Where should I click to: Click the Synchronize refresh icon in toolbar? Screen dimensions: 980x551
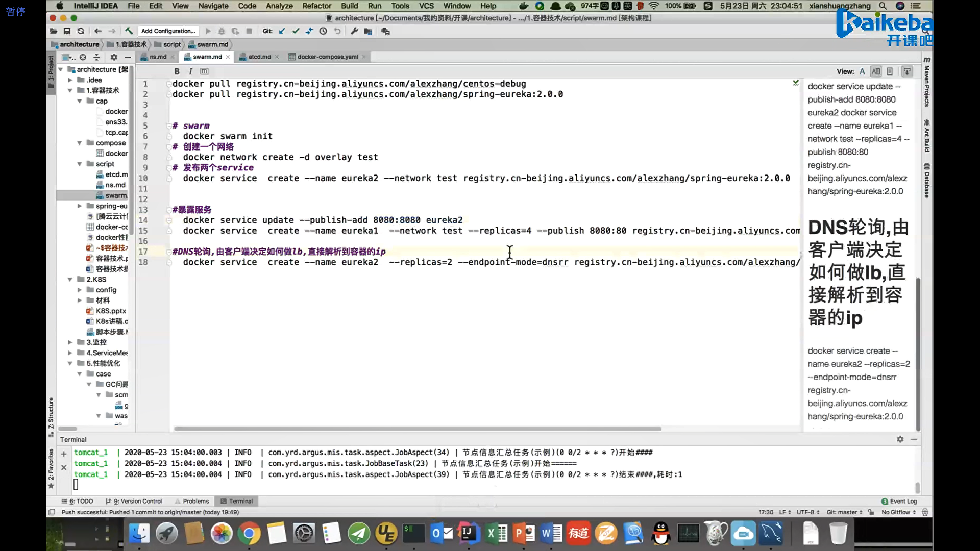pyautogui.click(x=81, y=31)
